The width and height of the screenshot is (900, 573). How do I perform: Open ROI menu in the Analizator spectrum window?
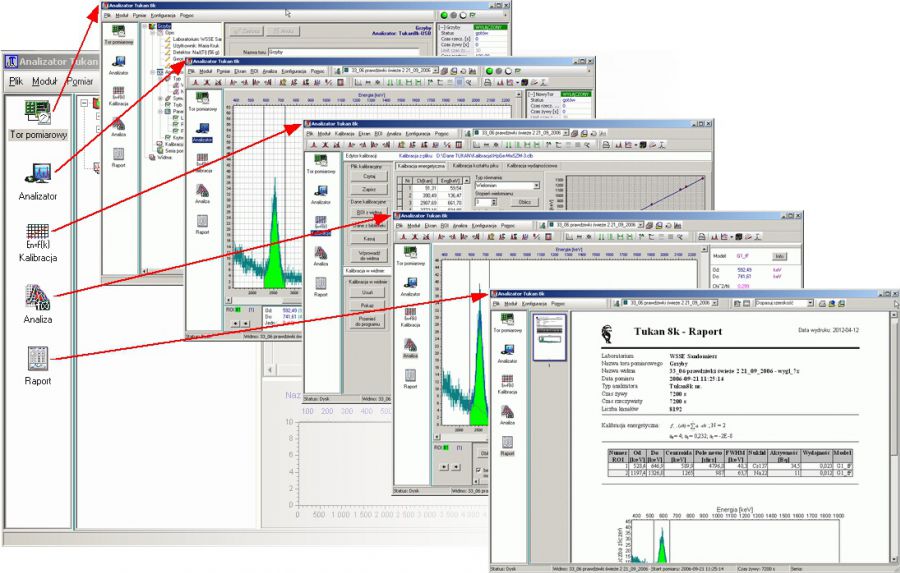point(254,71)
